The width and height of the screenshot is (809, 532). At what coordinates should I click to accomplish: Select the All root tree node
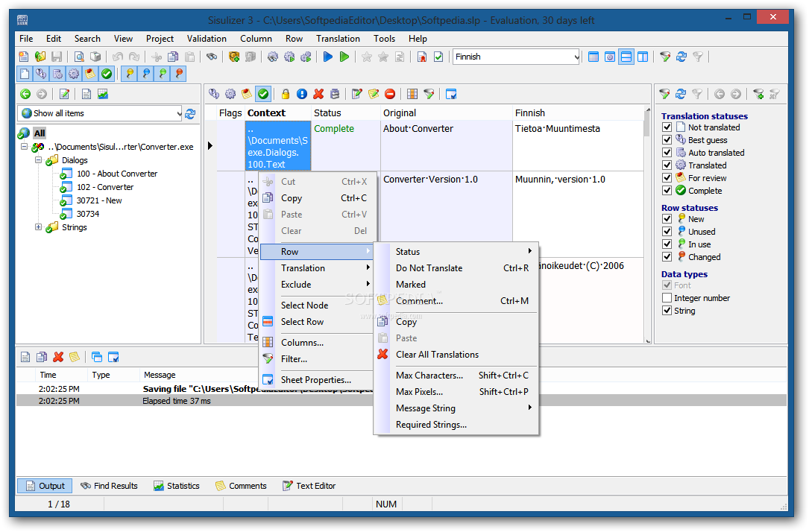[40, 133]
